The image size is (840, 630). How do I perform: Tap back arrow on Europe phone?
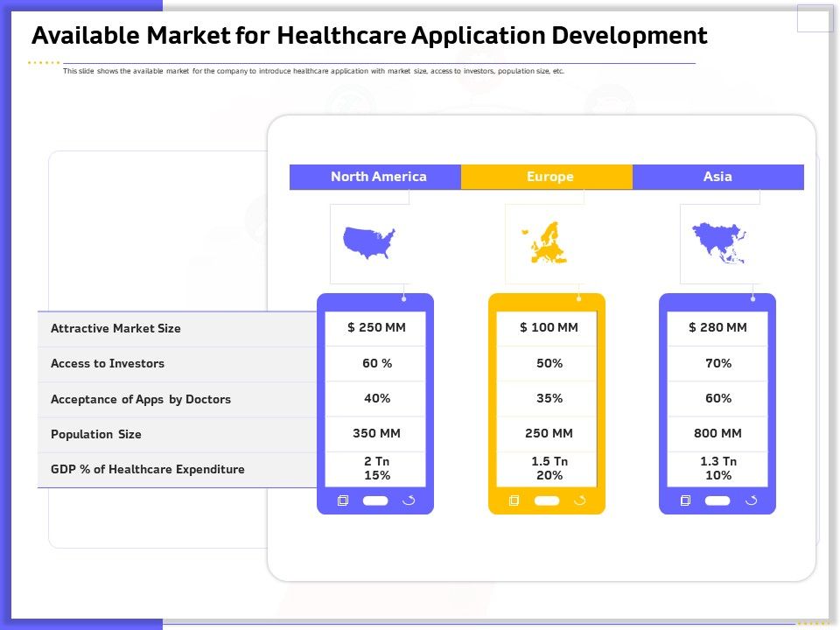580,500
